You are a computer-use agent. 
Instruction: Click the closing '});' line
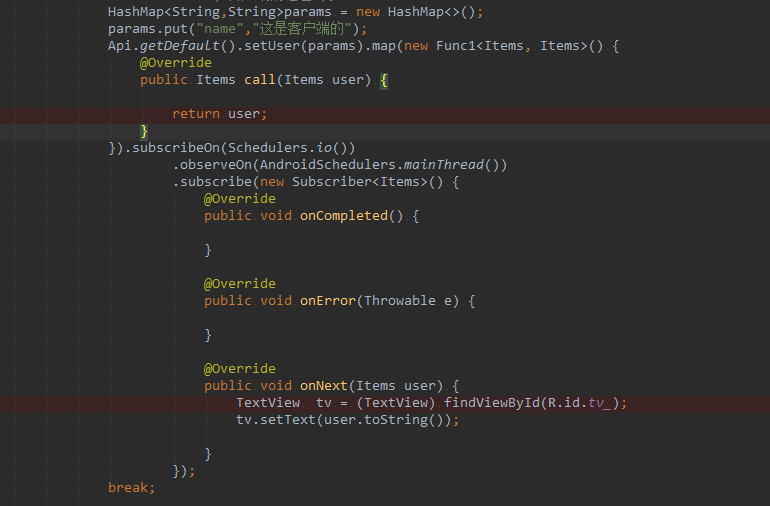(x=184, y=471)
